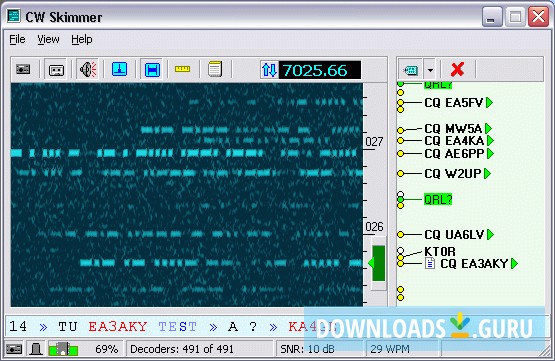Open the notepad list icon
This screenshot has height=361, width=555.
pos(215,69)
